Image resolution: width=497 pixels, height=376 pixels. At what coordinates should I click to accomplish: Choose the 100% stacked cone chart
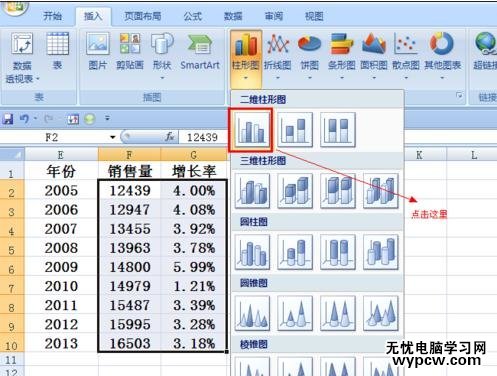pos(338,314)
